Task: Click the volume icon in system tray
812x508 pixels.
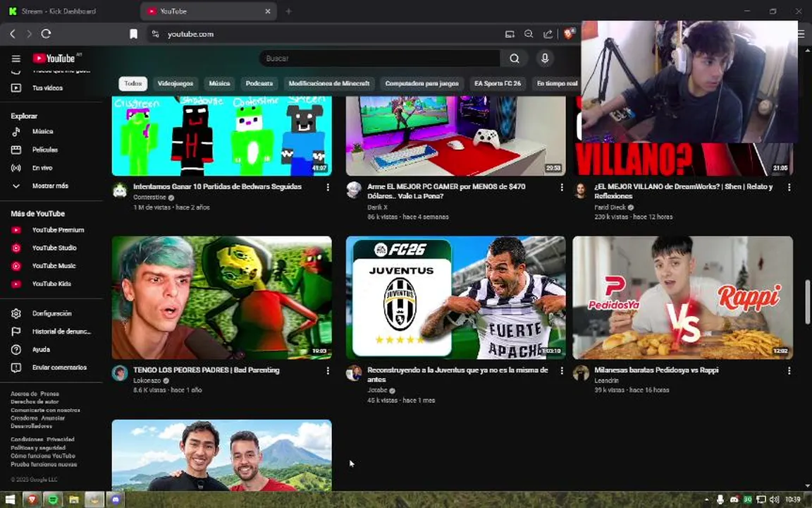Action: coord(774,500)
